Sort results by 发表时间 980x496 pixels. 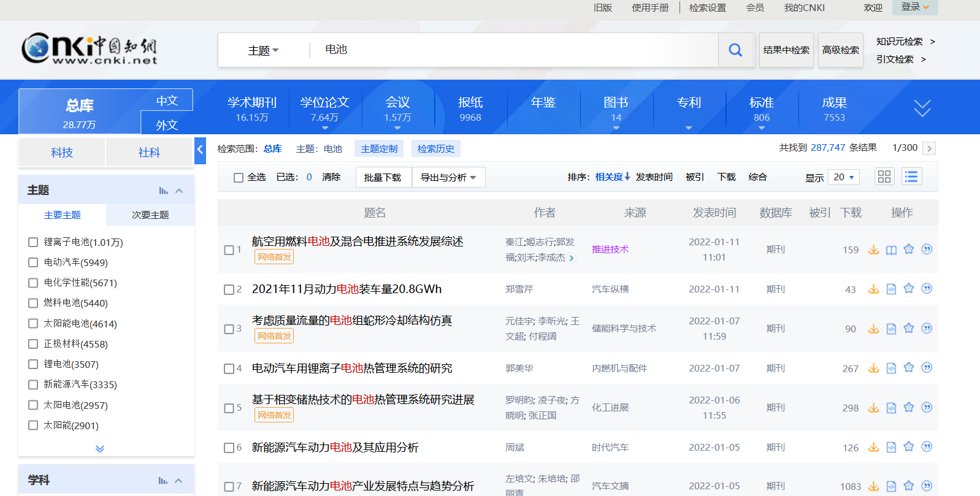[x=654, y=177]
